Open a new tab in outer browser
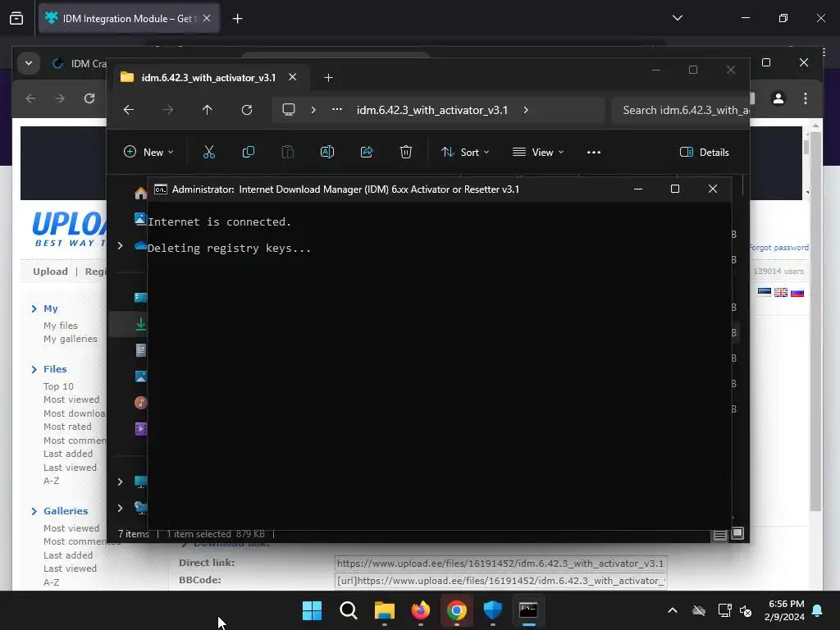Screen dimensions: 840x630 click(x=237, y=19)
